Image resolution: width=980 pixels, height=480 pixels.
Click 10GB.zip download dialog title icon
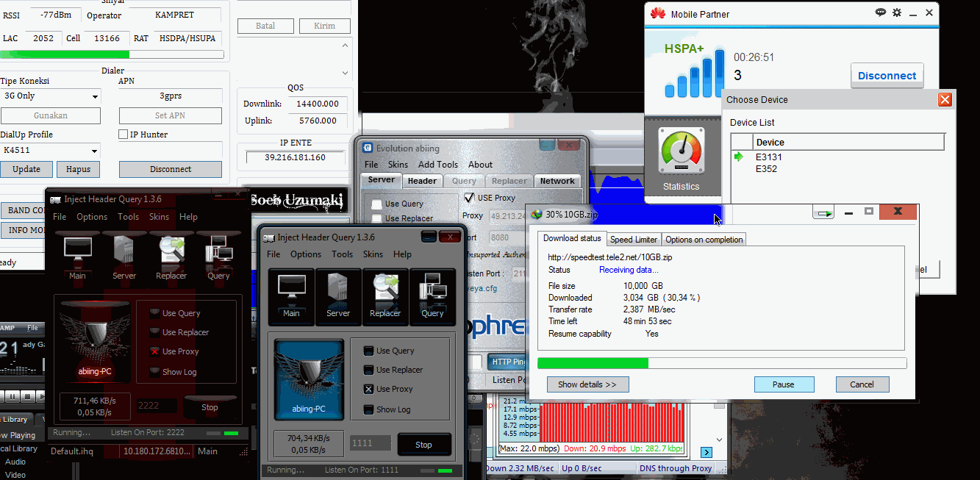tap(537, 214)
